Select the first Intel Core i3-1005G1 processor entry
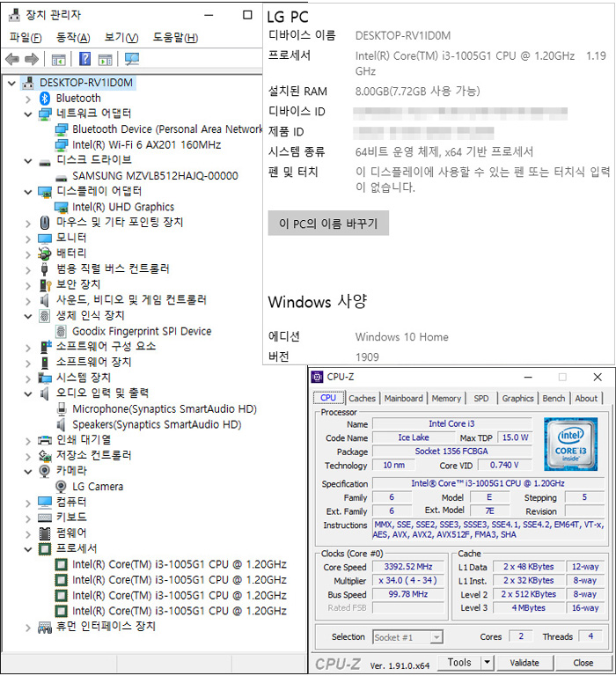Screen dimensions: 616x676 click(179, 564)
